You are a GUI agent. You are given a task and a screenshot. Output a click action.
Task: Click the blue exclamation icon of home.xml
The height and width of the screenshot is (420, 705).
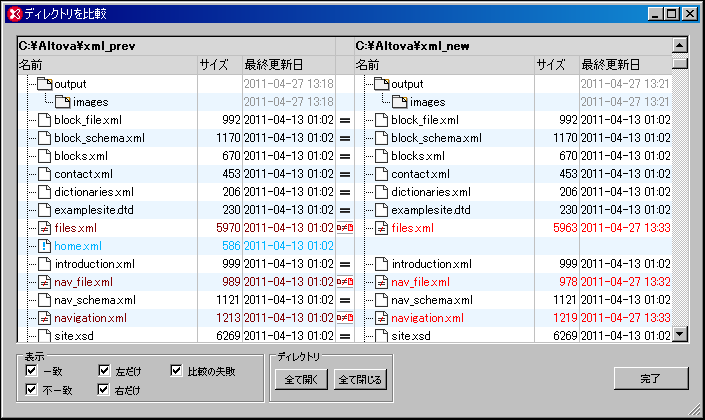click(45, 246)
